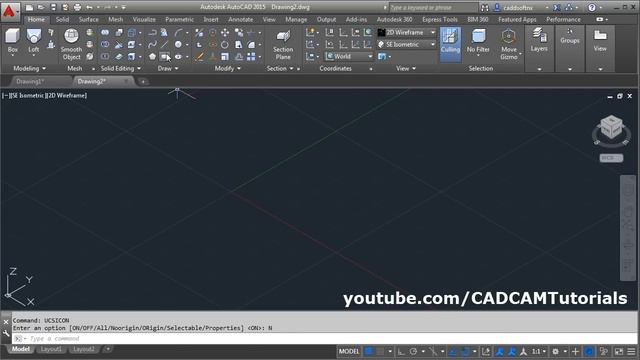Toggle grid display in status bar
Image resolution: width=640 pixels, height=360 pixels.
[369, 351]
